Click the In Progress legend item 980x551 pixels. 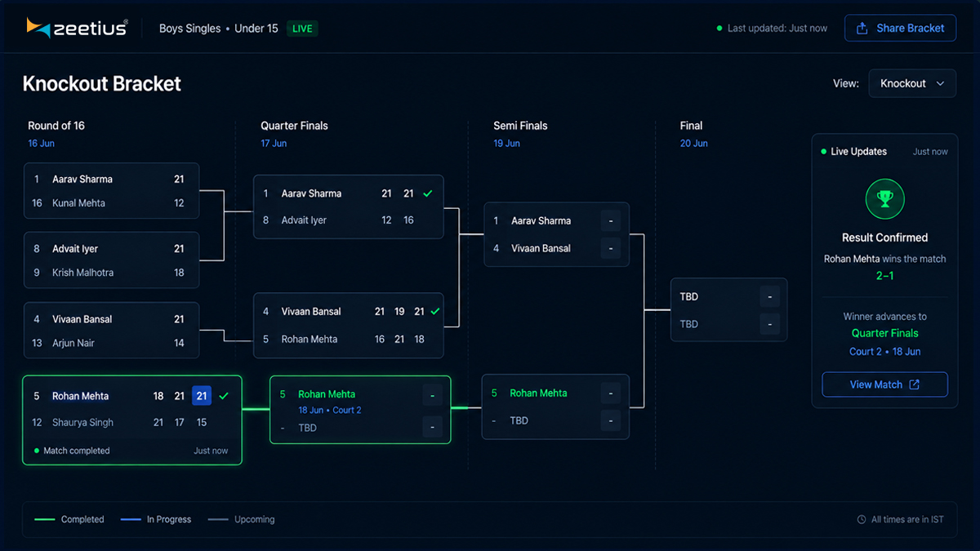point(155,519)
